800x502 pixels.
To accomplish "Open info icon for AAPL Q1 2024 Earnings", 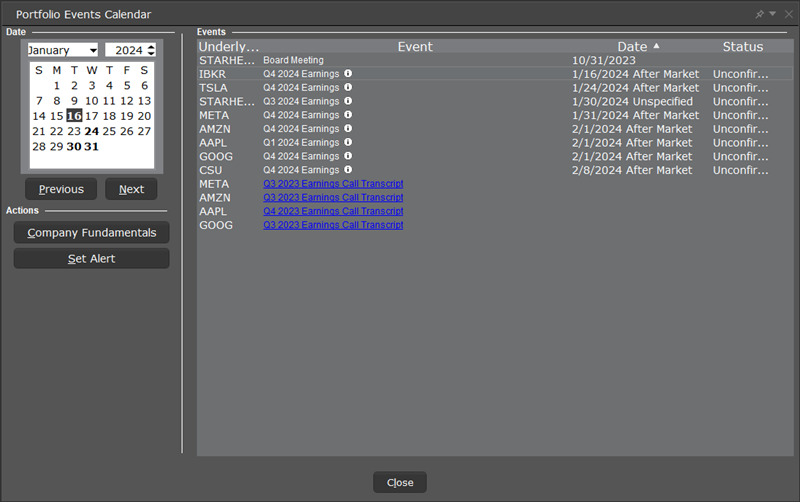I will [348, 142].
